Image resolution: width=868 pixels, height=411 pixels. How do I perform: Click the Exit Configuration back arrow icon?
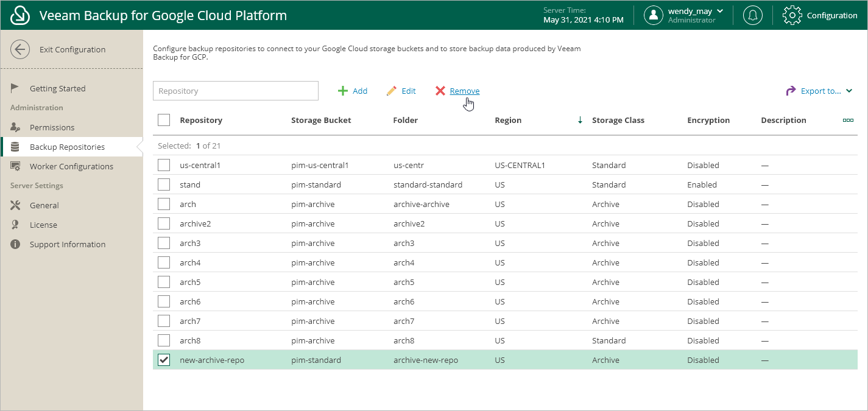pos(20,49)
